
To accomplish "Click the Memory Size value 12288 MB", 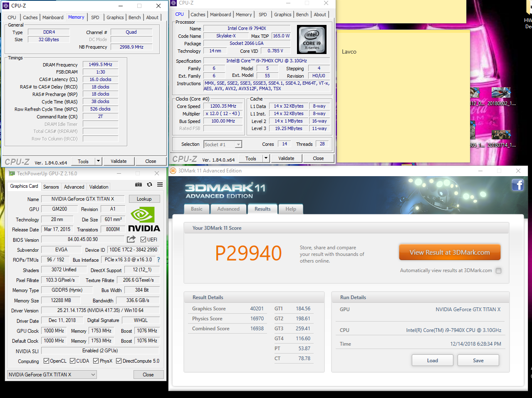I will [x=61, y=300].
